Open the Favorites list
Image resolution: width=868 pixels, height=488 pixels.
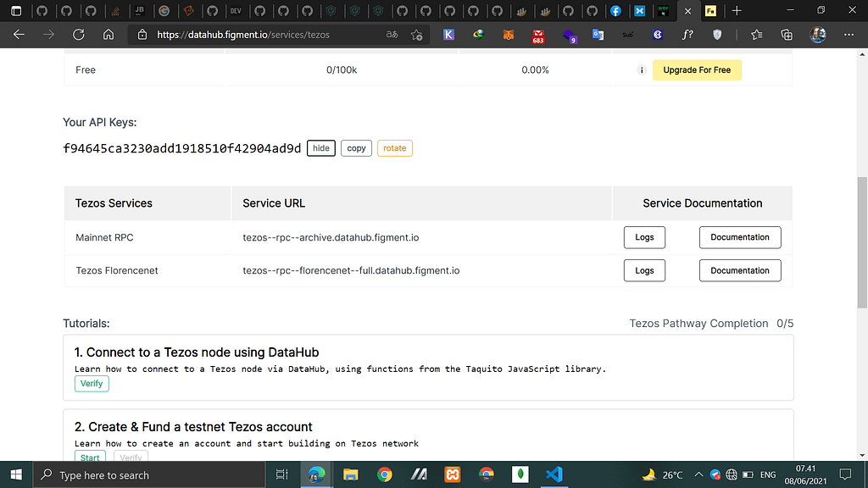point(757,34)
